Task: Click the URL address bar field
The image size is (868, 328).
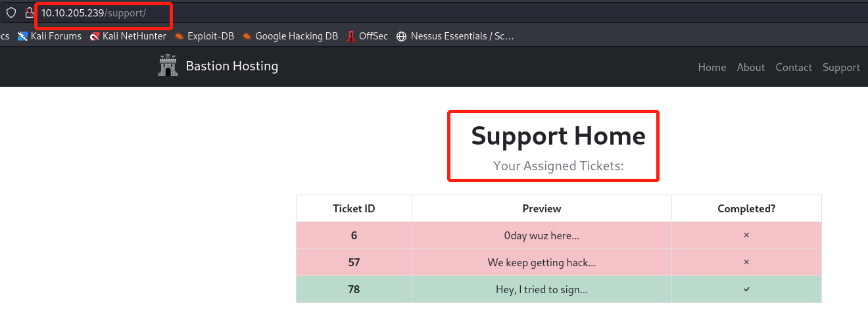Action: point(395,12)
